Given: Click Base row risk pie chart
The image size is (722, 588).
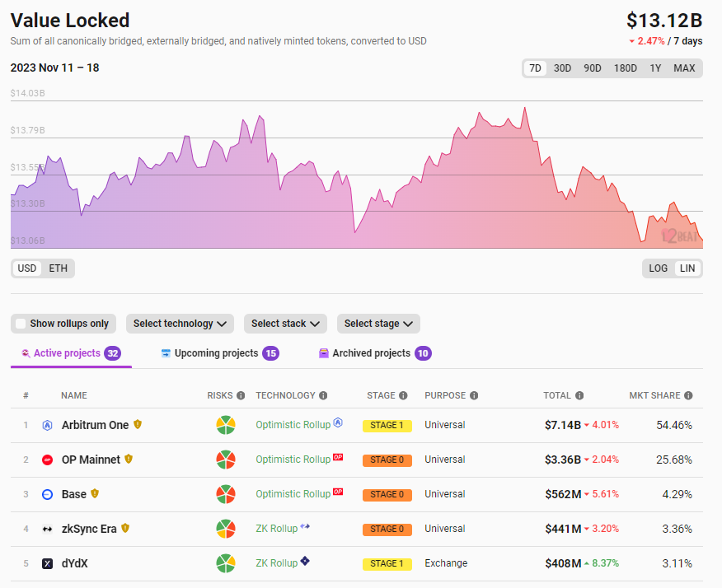Looking at the screenshot, I should (226, 495).
